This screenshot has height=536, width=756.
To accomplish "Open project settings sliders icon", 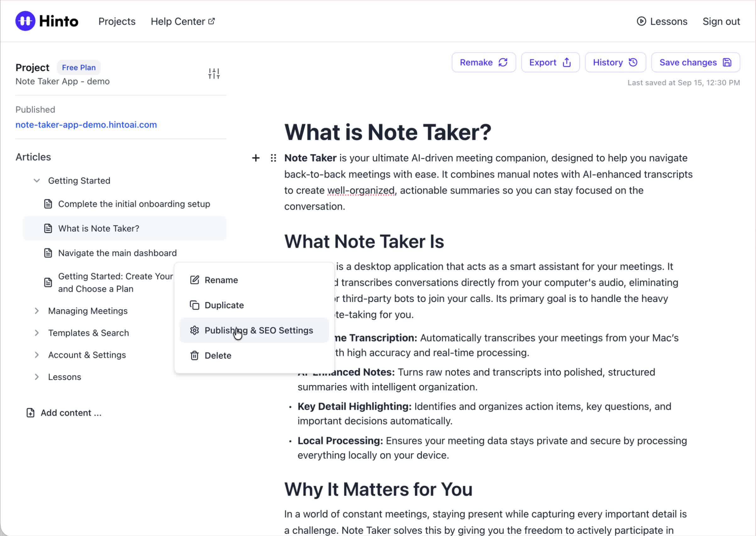I will coord(214,73).
